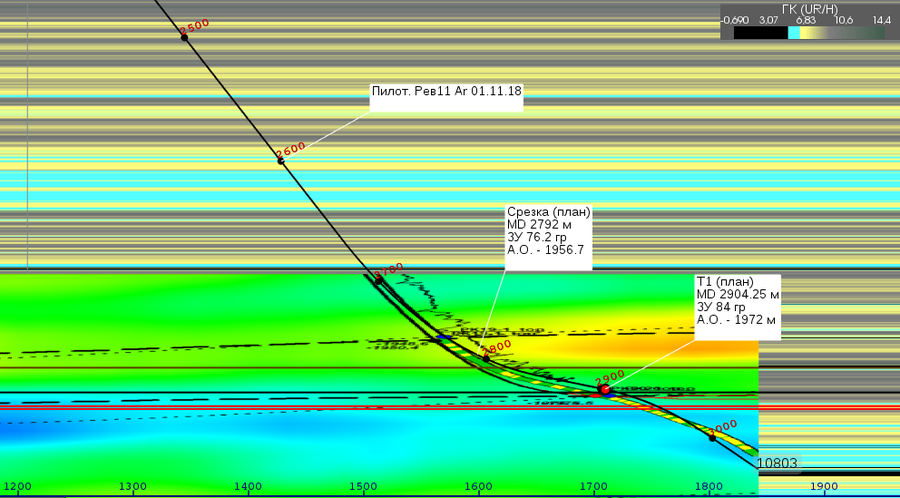
Task: Click the 1200 tick on horizontal axis
Action: point(17,487)
